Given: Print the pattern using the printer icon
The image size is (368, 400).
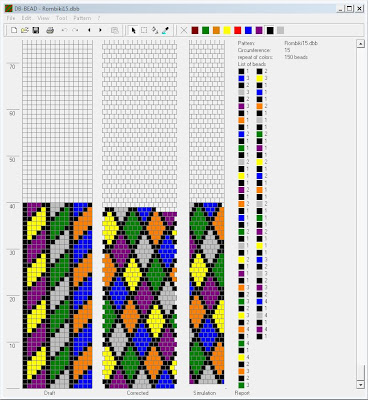Looking at the screenshot, I should click(x=50, y=30).
